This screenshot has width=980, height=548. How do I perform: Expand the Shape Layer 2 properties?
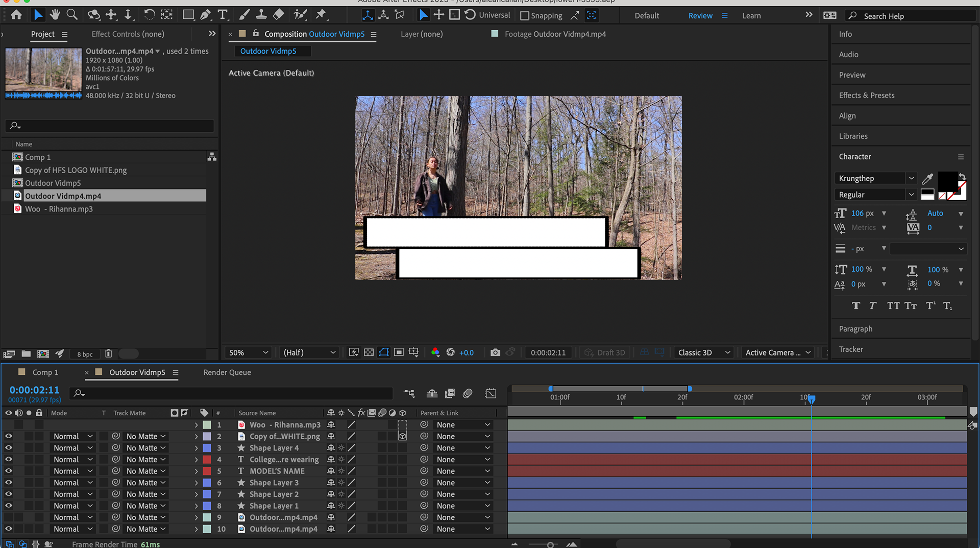click(x=196, y=494)
